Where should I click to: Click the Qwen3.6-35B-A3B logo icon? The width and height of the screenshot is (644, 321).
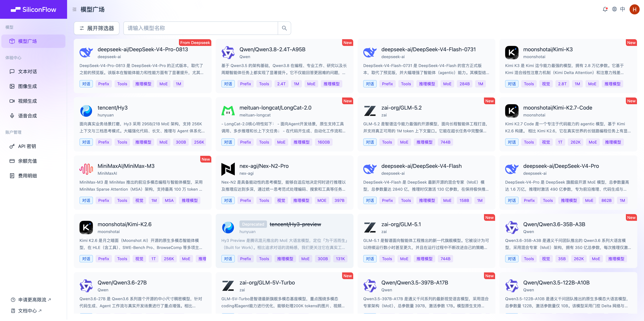pyautogui.click(x=512, y=228)
